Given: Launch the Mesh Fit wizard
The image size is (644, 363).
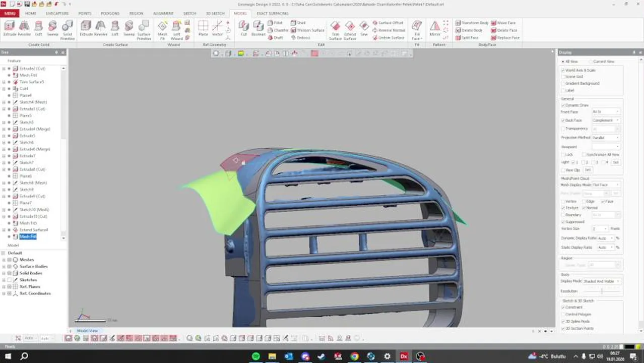Looking at the screenshot, I should [162, 30].
